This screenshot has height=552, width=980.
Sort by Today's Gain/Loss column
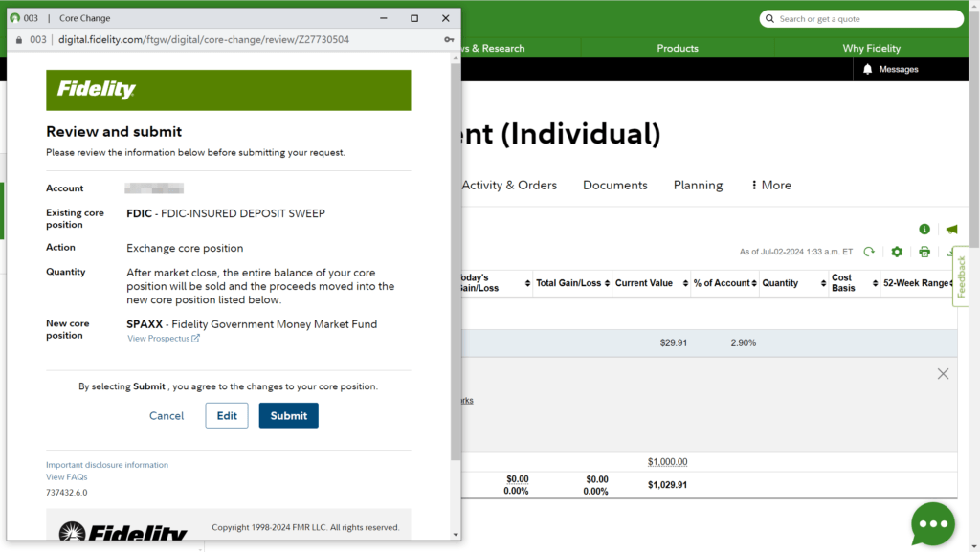pos(496,283)
